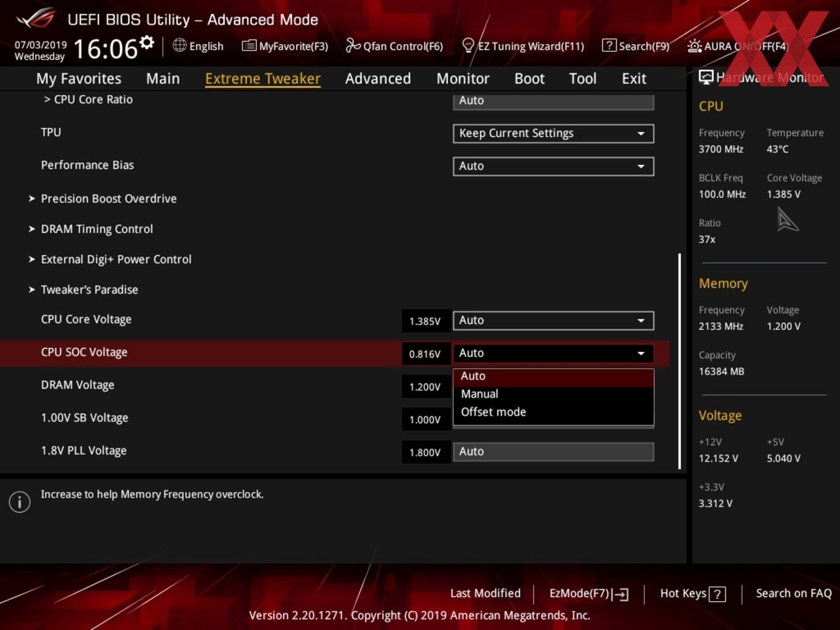Viewport: 840px width, 630px height.
Task: Select the 1.8V PLL Voltage label
Action: tap(83, 450)
